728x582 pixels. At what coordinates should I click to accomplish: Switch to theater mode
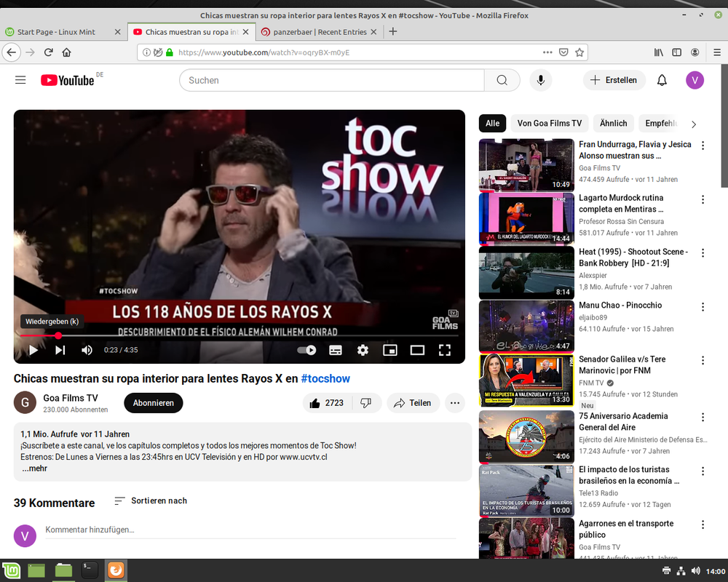point(417,350)
